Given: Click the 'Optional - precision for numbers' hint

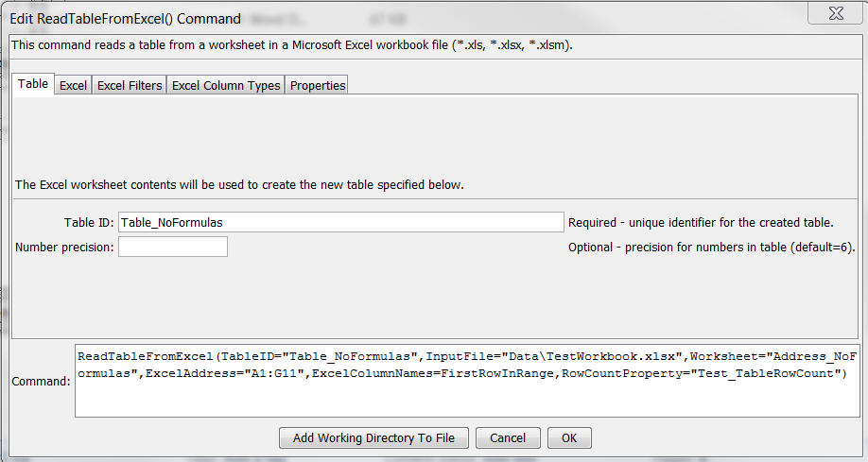Looking at the screenshot, I should pos(712,248).
